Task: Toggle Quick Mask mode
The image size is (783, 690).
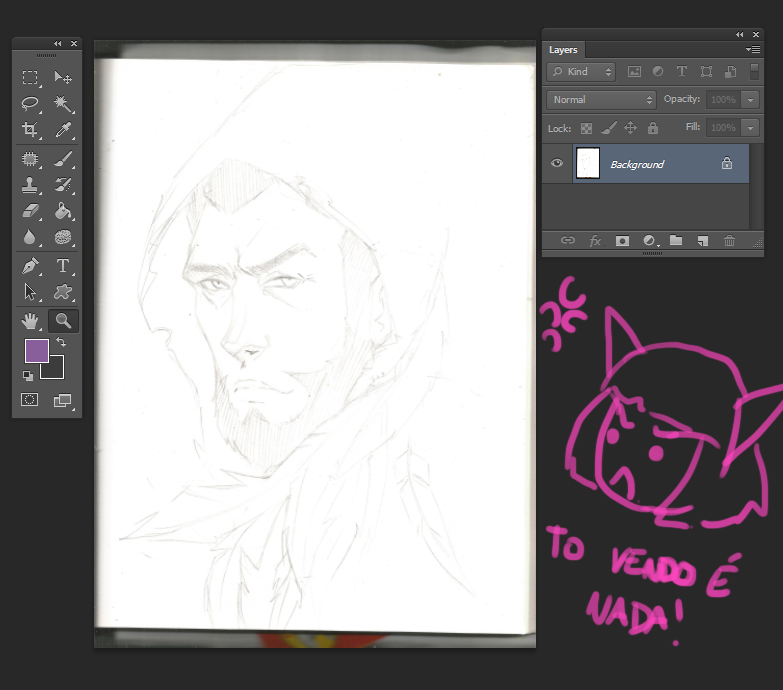Action: (x=30, y=400)
